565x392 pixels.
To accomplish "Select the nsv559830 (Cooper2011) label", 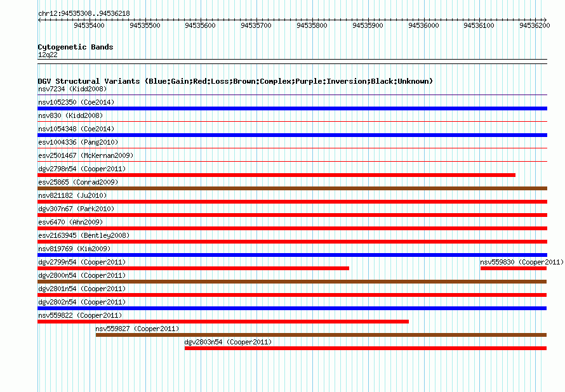I will 522,262.
